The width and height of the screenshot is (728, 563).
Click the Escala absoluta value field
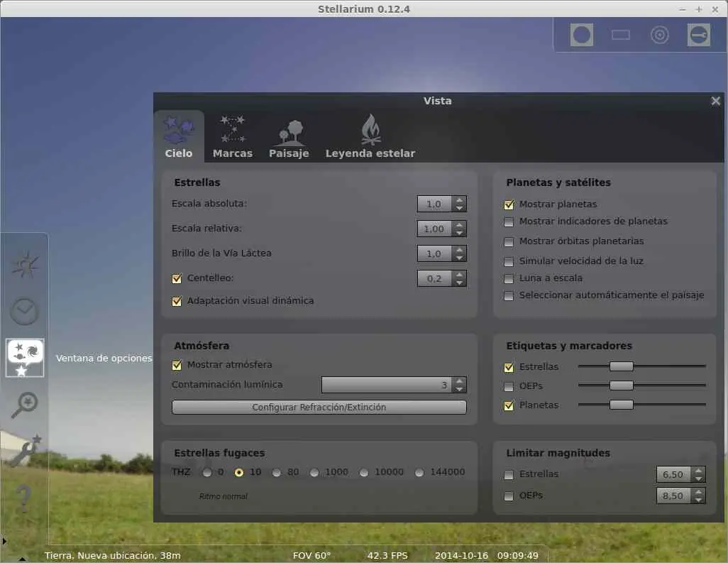pos(435,204)
